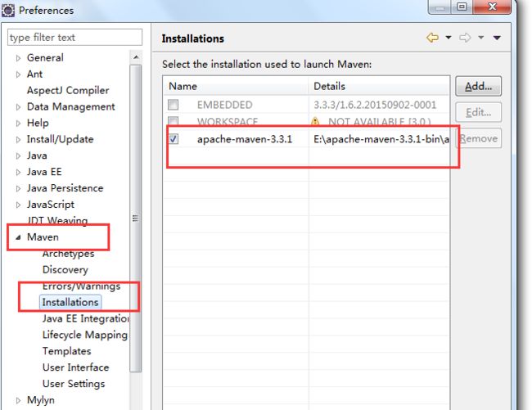The image size is (532, 410).
Task: Select the Install/Update preference page
Action: click(x=60, y=139)
